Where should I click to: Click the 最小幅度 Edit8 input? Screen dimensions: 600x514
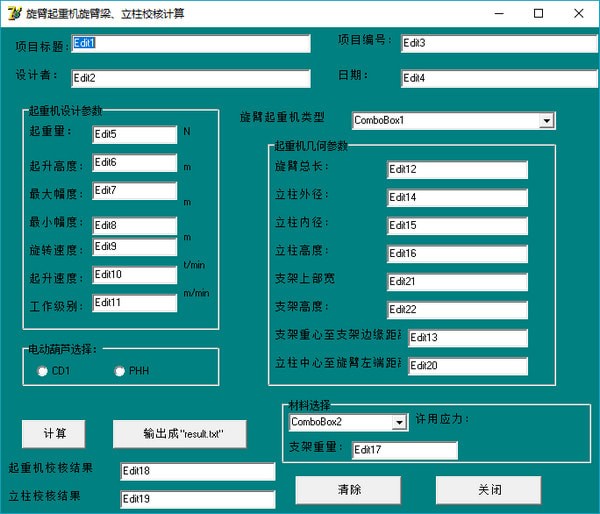click(x=135, y=225)
